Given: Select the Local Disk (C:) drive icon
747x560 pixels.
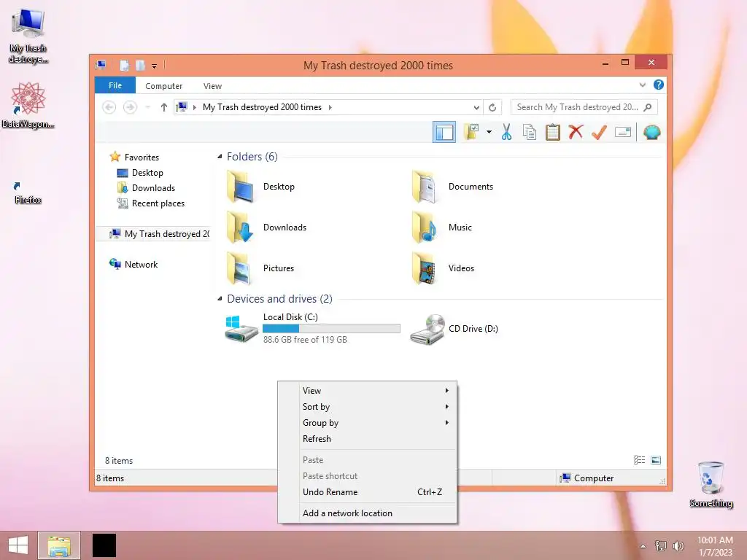Looking at the screenshot, I should point(241,329).
